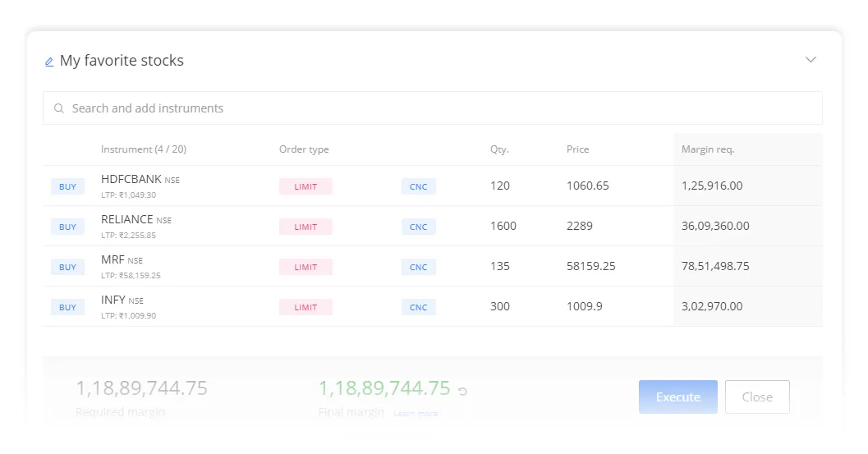Click the Execute button
868x454 pixels.
point(678,397)
